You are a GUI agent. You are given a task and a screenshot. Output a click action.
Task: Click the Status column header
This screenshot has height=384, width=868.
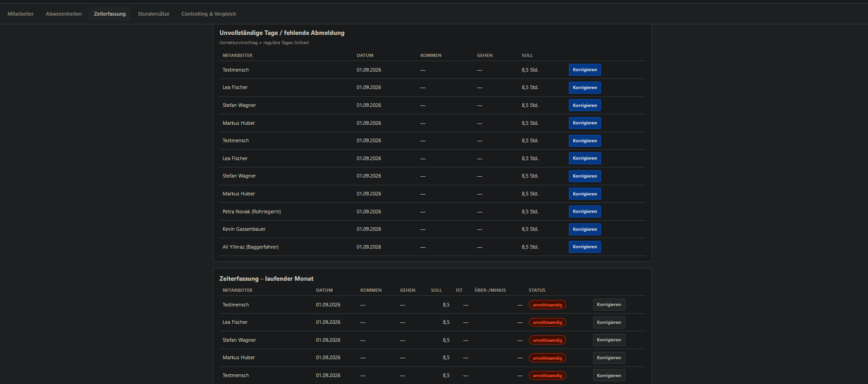(537, 290)
